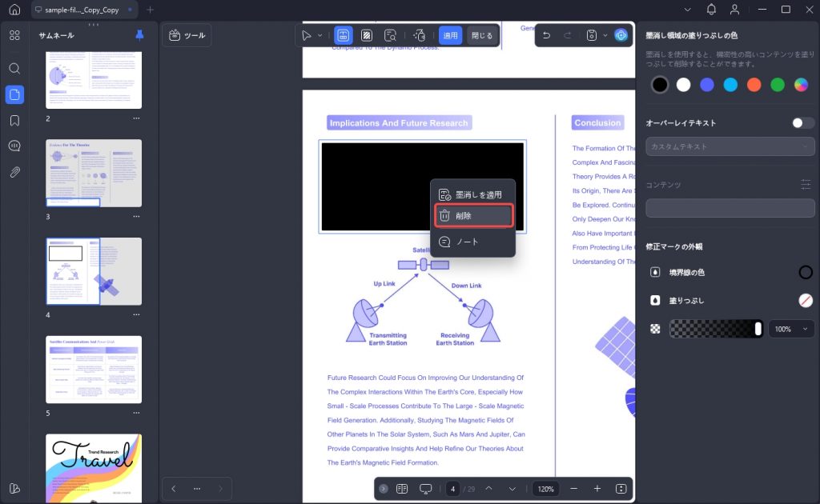The image size is (820, 504).
Task: Collapse the bottom toolbar arrow
Action: tap(384, 489)
